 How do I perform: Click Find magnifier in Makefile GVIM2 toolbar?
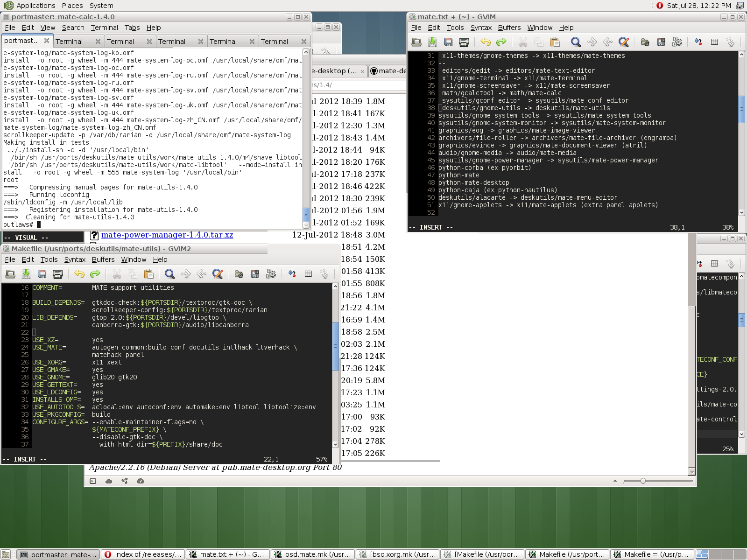click(x=170, y=274)
